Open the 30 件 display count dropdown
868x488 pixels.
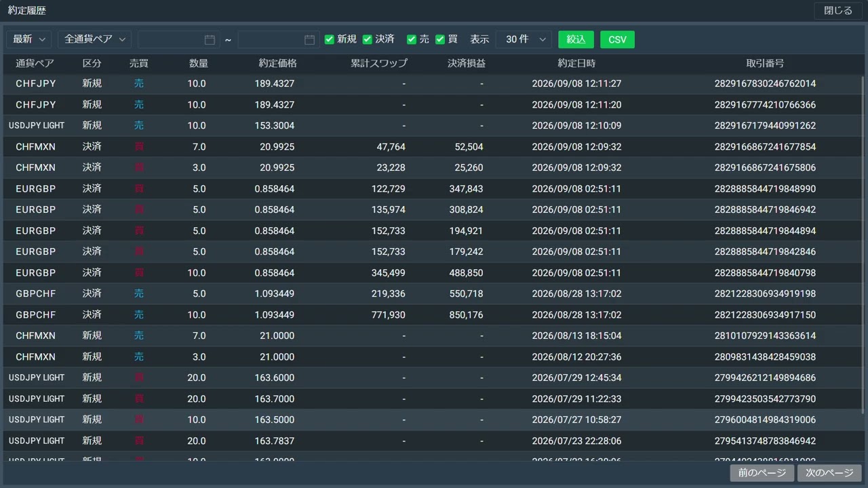[524, 39]
